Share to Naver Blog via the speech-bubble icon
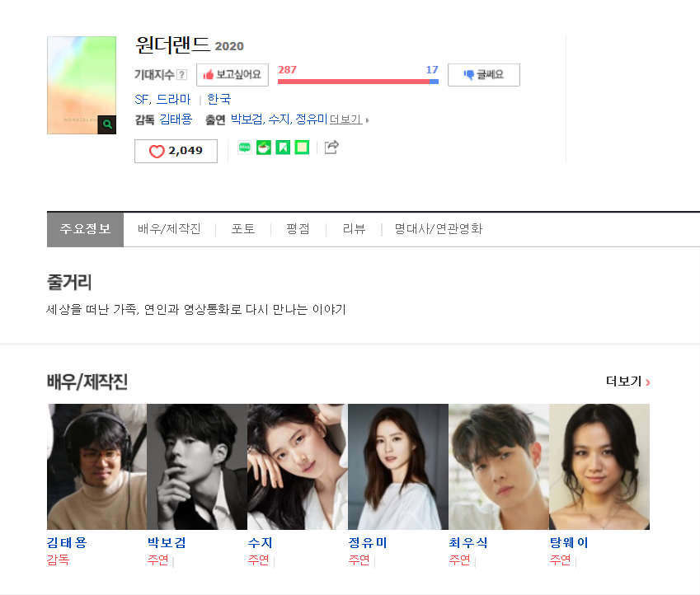 [x=245, y=147]
